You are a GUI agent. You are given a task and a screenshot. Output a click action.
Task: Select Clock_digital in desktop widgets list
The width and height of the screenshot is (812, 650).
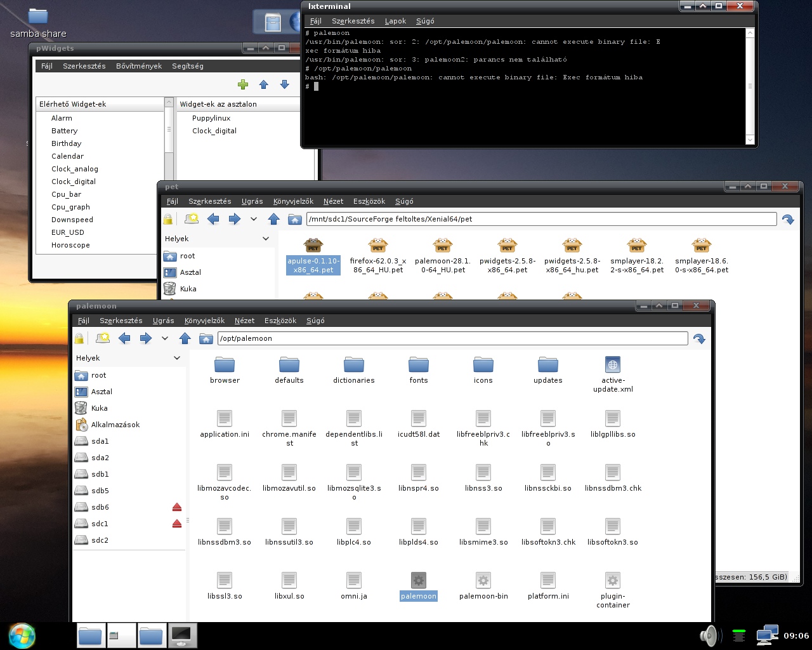pos(214,131)
